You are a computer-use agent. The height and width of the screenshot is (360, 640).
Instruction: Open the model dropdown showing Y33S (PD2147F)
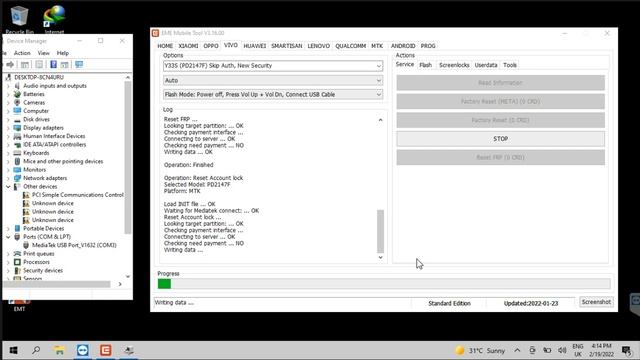(273, 66)
